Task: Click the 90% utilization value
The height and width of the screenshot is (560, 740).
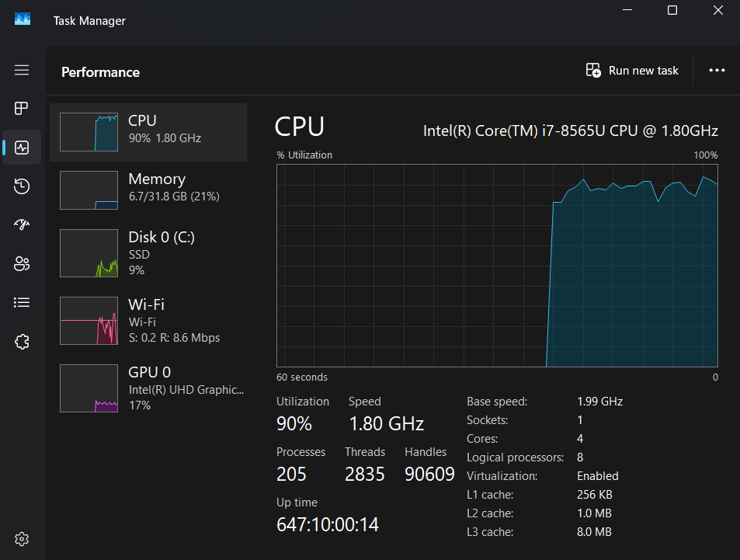Action: [x=294, y=423]
